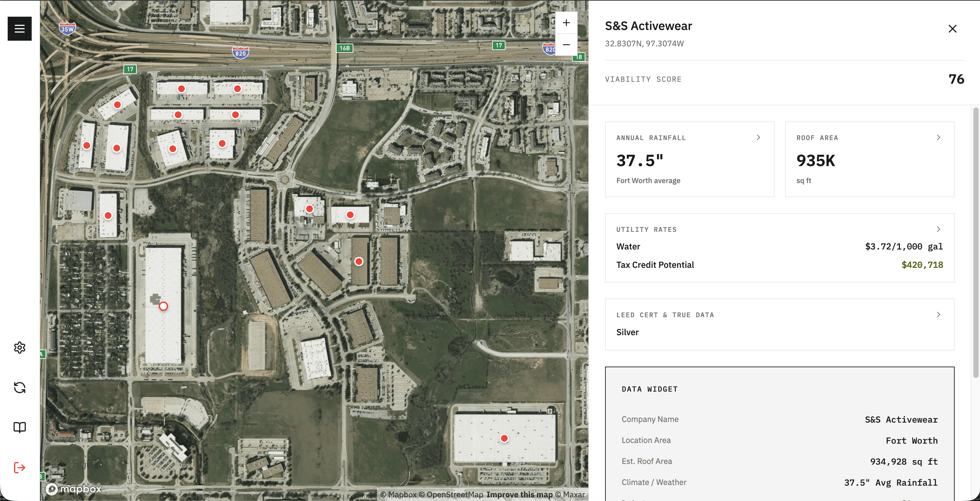Image resolution: width=980 pixels, height=501 pixels.
Task: Zoom in on the map
Action: click(566, 23)
